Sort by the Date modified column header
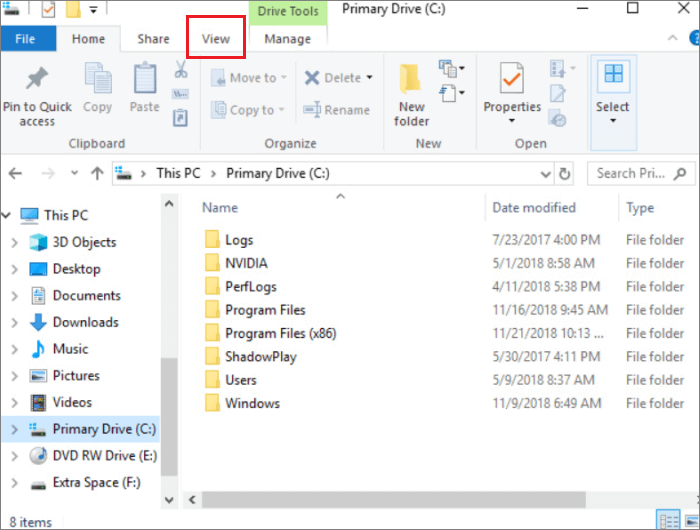The image size is (700, 530). coord(534,208)
